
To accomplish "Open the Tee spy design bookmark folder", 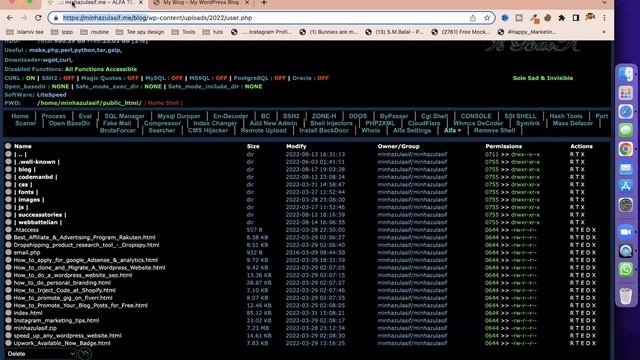I will pyautogui.click(x=140, y=32).
